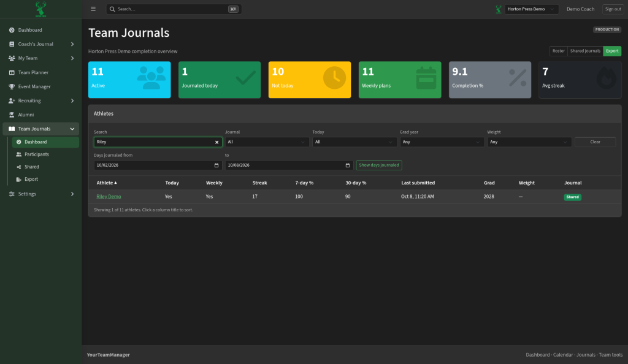Open the Team Journals Dashboard submenu item

[45, 142]
